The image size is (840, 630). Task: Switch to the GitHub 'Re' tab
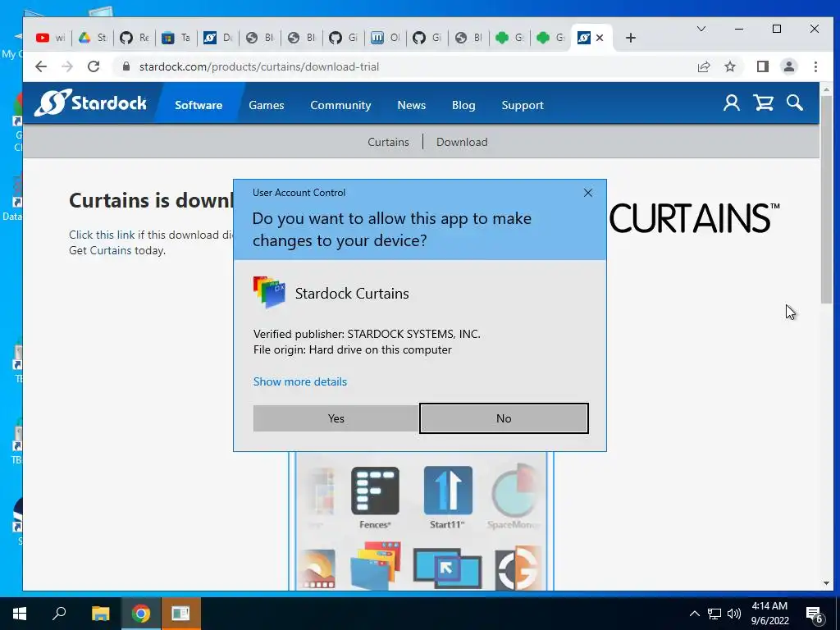pyautogui.click(x=134, y=38)
